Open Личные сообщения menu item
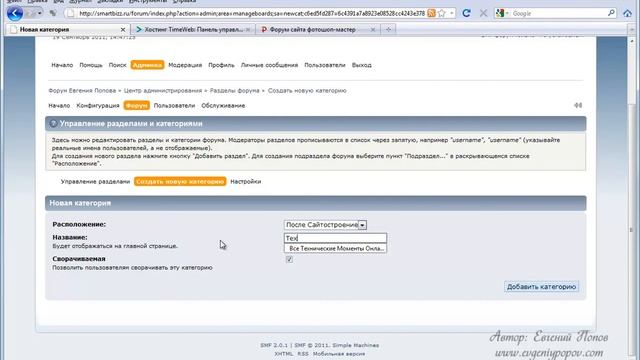The width and height of the screenshot is (640, 360). pos(269,65)
